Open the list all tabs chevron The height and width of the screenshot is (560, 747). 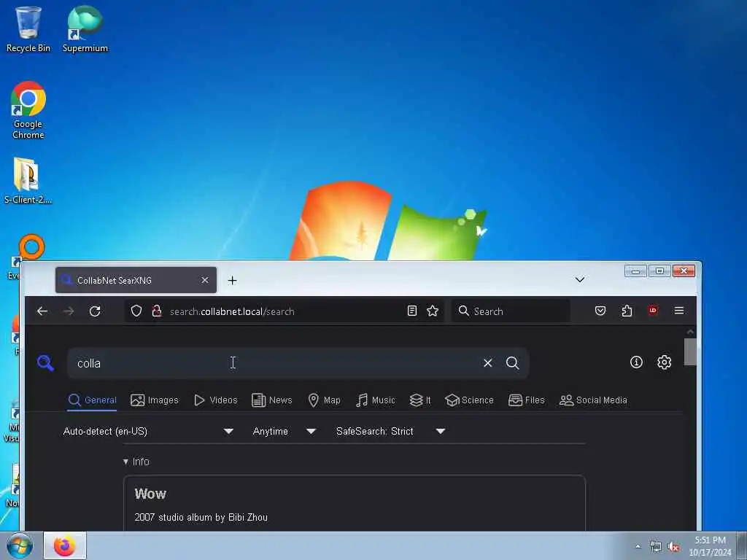(x=580, y=279)
